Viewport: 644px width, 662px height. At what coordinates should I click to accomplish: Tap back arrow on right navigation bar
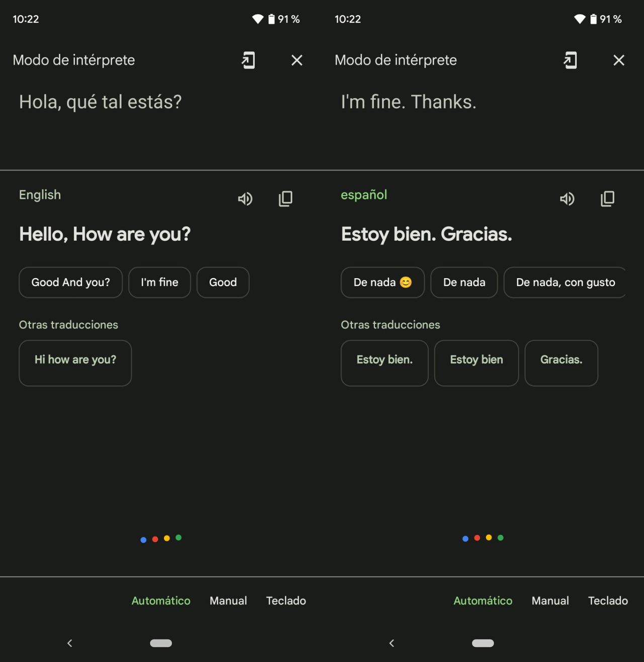(x=391, y=643)
